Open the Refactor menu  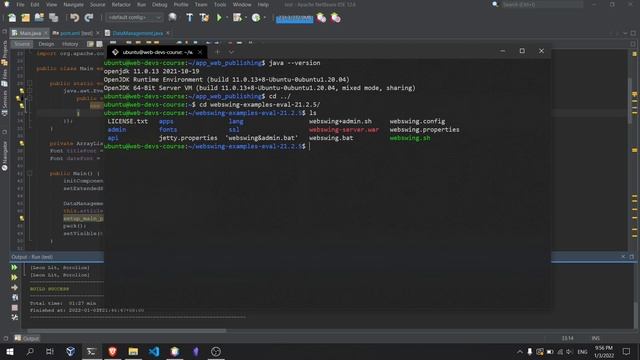pyautogui.click(x=121, y=4)
